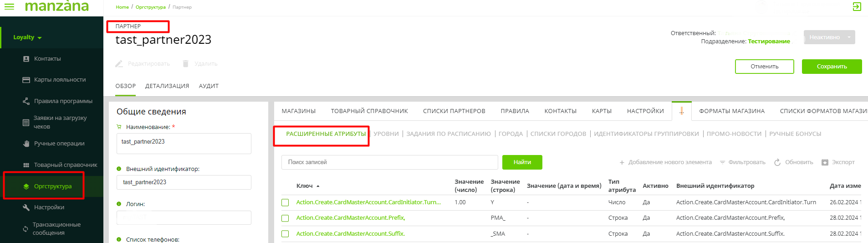Click the logout icon in top right

857,6
